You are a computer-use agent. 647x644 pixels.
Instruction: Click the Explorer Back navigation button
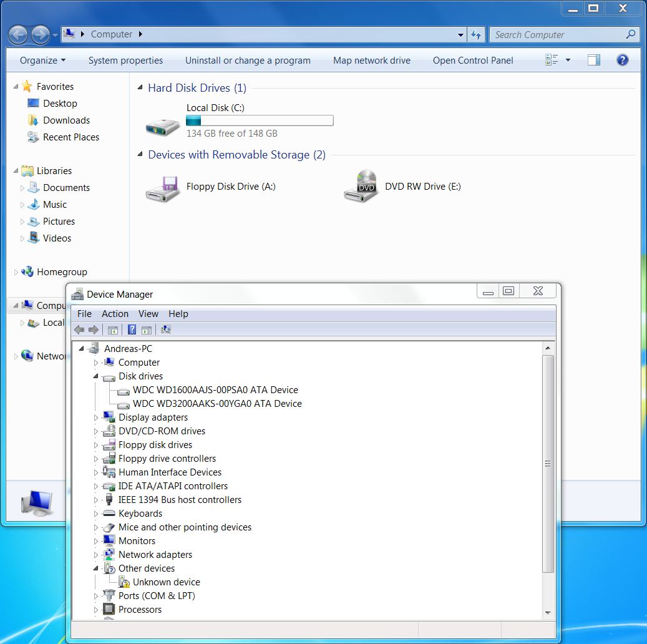pos(18,35)
